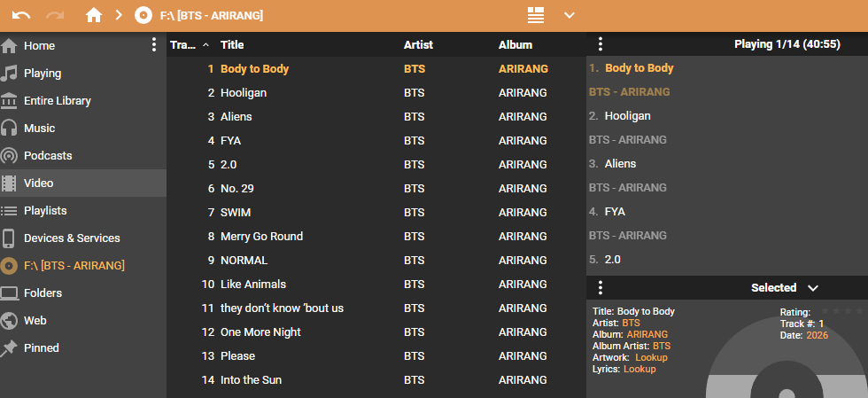The image size is (868, 398).
Task: Open the view options chevron dropdown
Action: [x=569, y=15]
